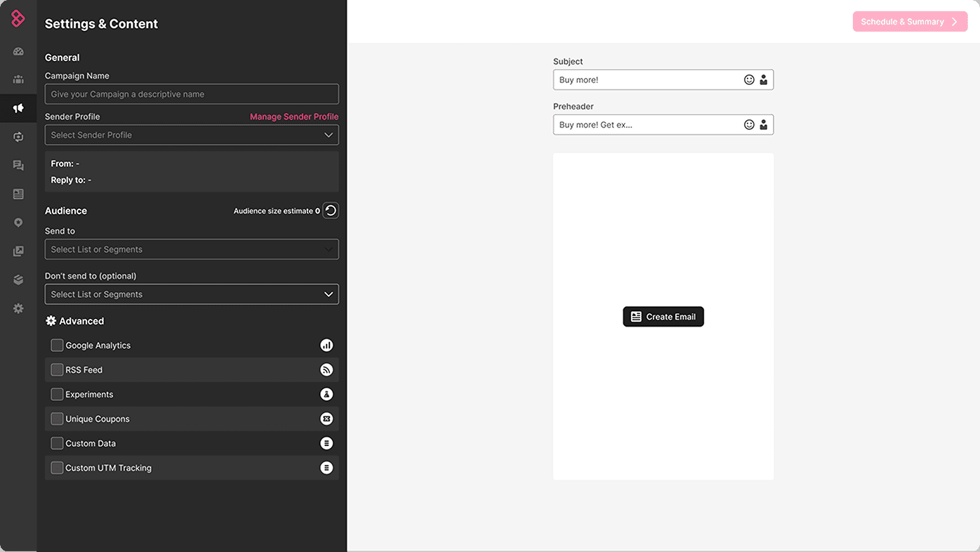Click the Advanced section heading
Screen dimensions: 980x552
(81, 321)
